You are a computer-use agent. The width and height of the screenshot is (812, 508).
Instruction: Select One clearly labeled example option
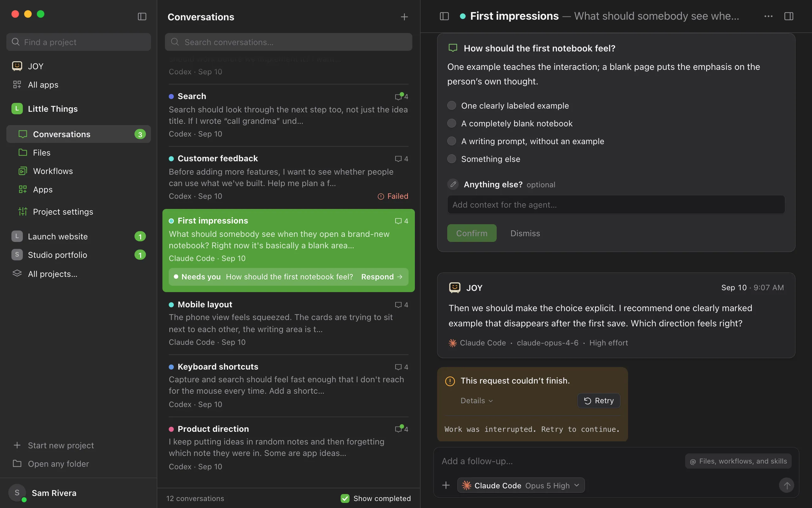[x=452, y=105]
